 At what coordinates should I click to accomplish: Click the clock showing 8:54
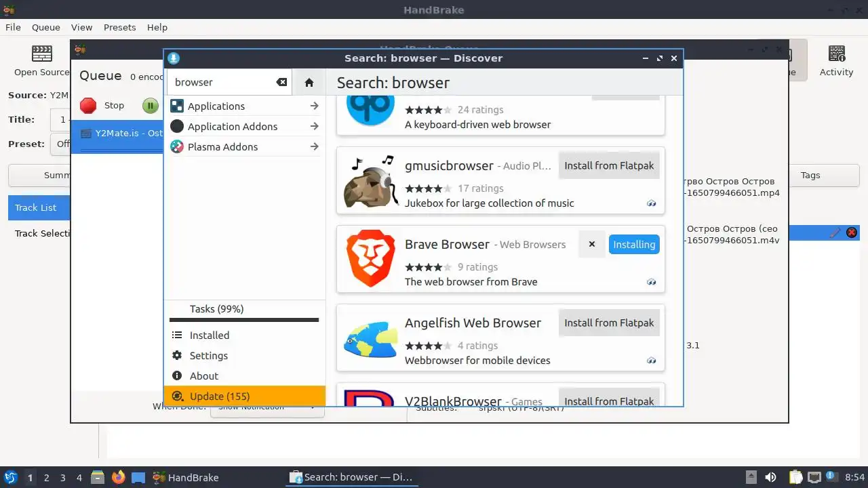(x=854, y=477)
